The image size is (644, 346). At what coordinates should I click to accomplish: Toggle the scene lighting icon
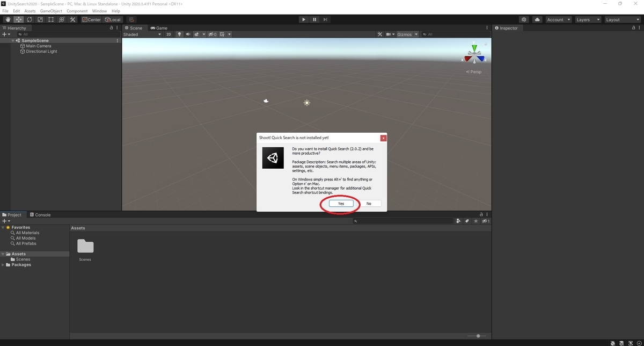179,34
